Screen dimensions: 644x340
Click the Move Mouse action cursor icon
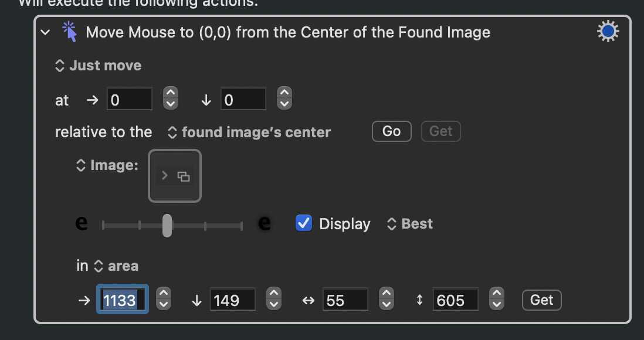point(69,32)
